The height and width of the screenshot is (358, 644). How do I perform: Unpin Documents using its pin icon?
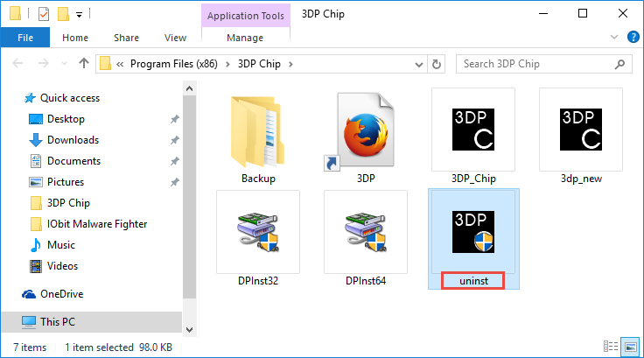[x=174, y=161]
